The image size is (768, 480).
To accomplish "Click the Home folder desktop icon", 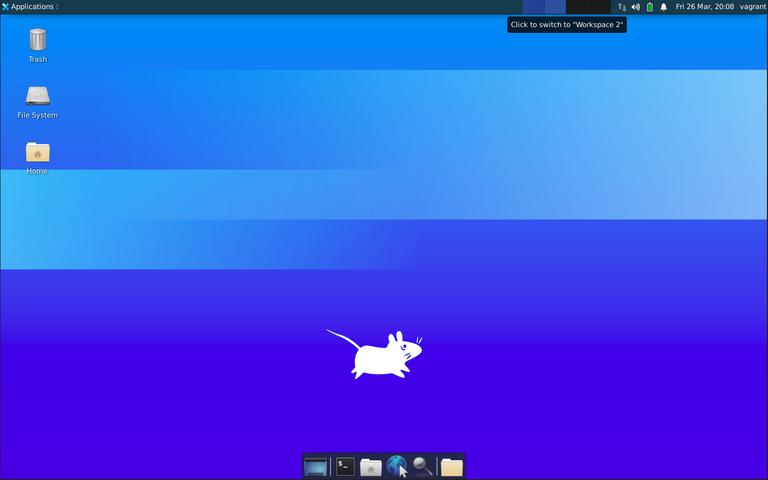I will click(37, 153).
